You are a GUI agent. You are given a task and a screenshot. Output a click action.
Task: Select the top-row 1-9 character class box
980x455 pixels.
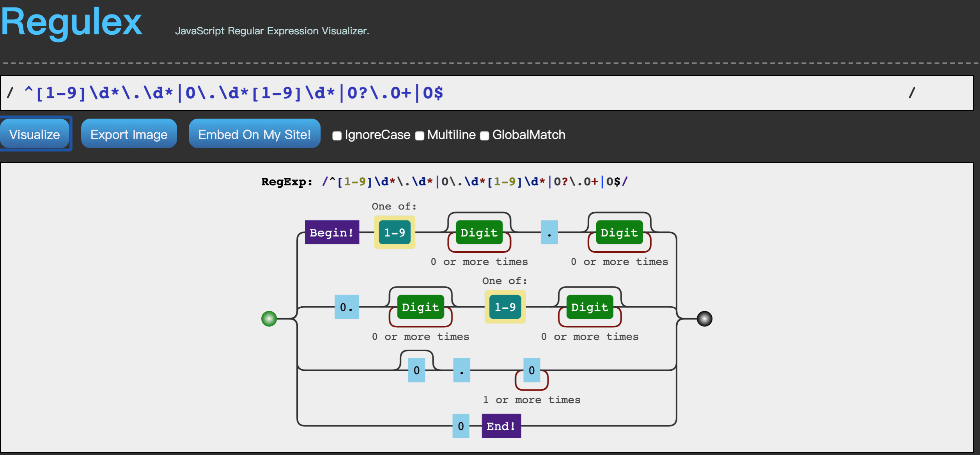coord(394,233)
